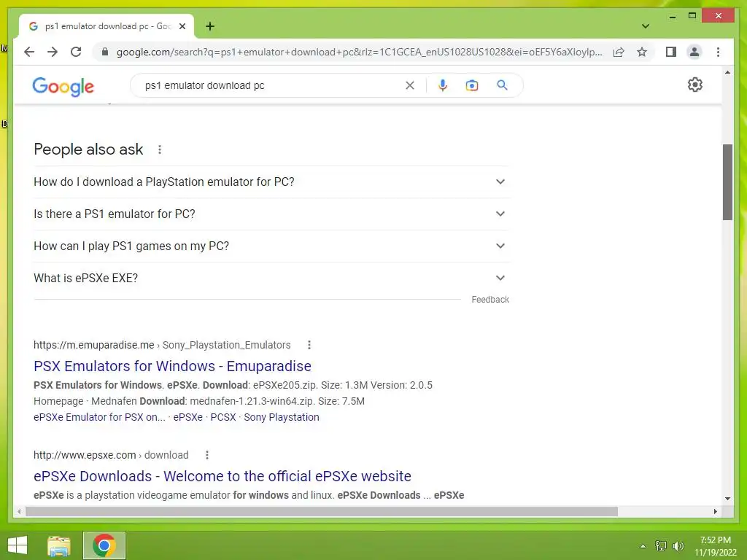Screen dimensions: 747x560
Task: Open options for Emuparadise result
Action: click(309, 345)
